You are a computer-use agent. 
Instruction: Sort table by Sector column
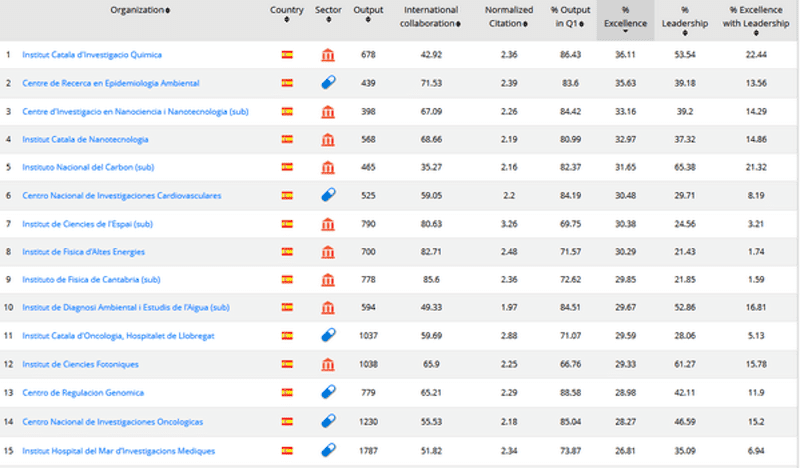pos(328,14)
